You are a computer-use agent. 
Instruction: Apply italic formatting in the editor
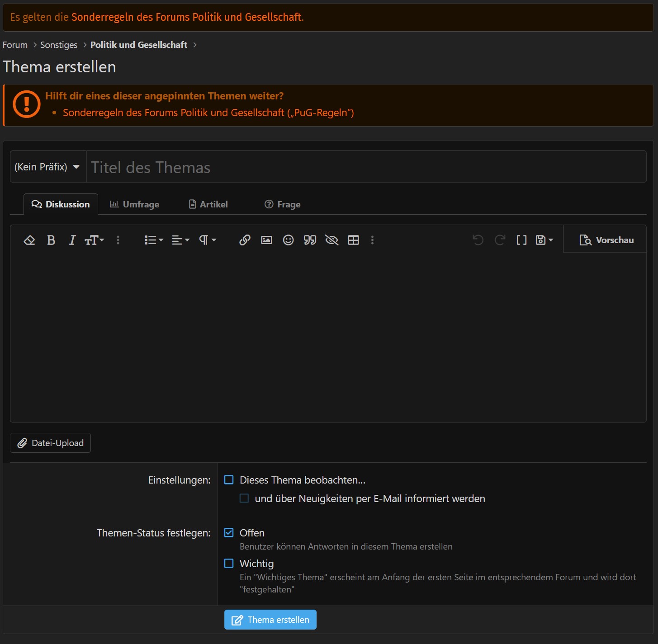[x=72, y=240]
